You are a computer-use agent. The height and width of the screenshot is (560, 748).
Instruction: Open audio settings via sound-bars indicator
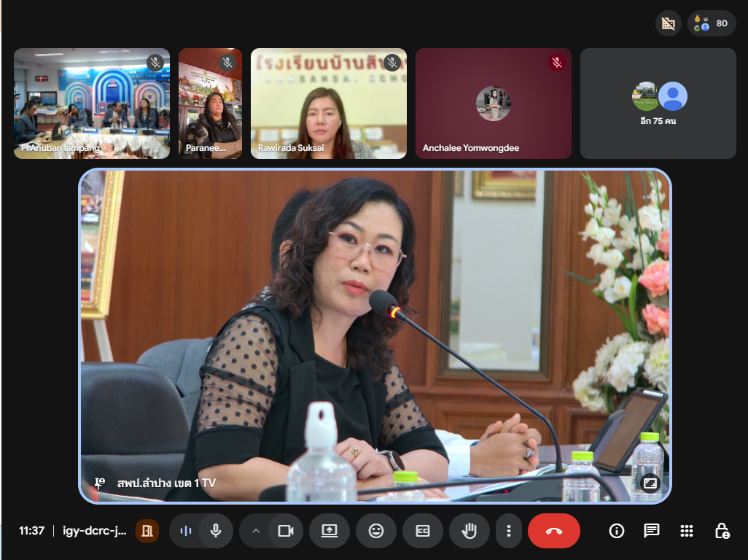pyautogui.click(x=186, y=531)
